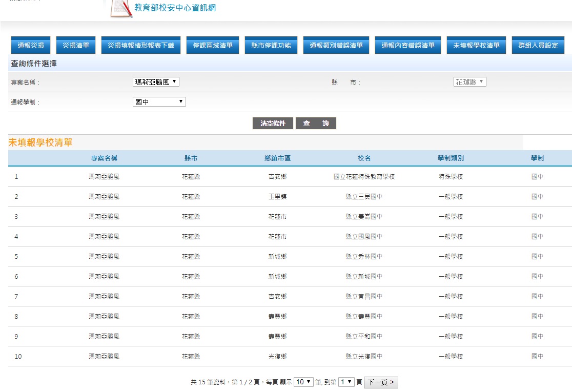Open the page number jump dropdown
The height and width of the screenshot is (392, 572).
[x=346, y=382]
